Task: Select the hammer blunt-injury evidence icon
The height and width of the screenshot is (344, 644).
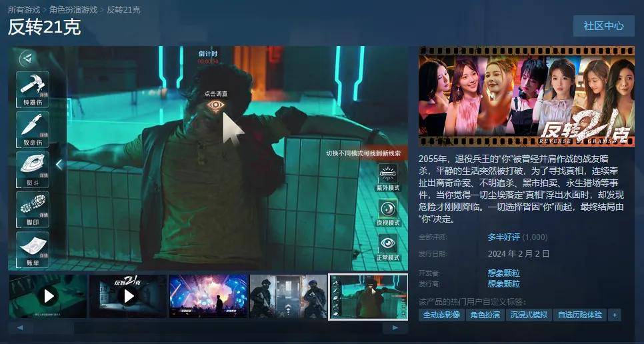Action: click(33, 89)
